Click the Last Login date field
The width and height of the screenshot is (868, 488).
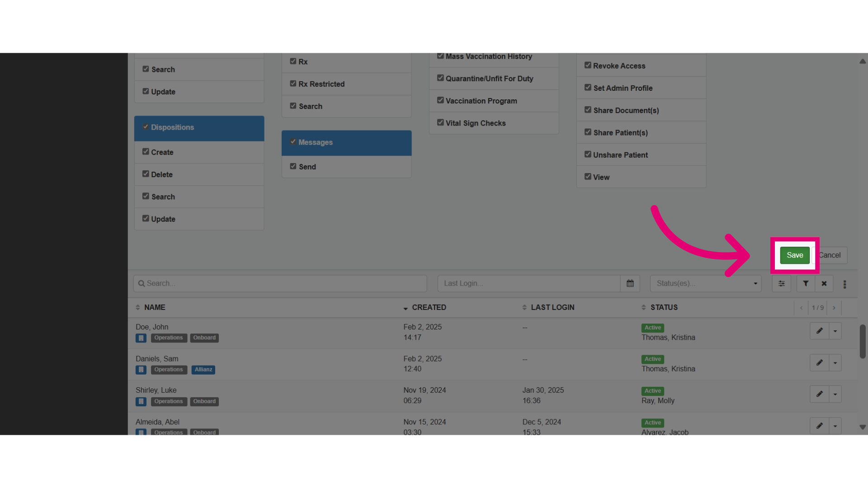[529, 283]
